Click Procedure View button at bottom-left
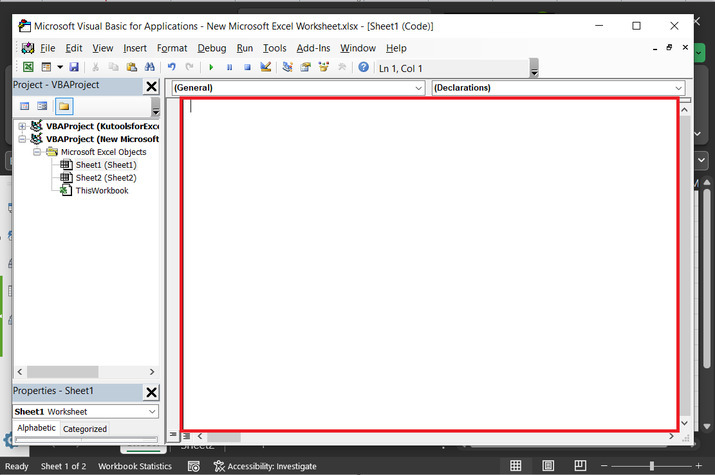The width and height of the screenshot is (715, 475). [x=173, y=436]
